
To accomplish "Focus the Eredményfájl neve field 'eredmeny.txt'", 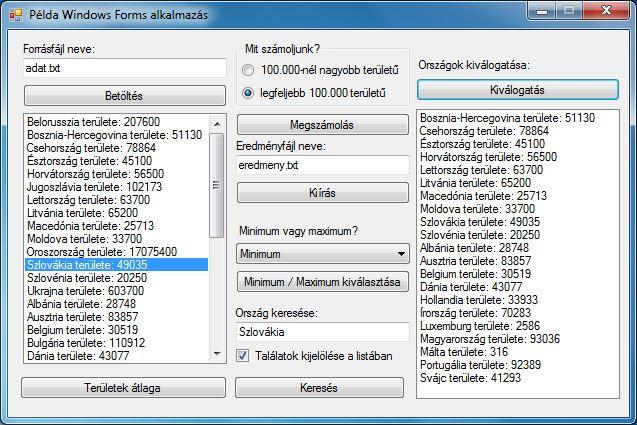I will [323, 165].
